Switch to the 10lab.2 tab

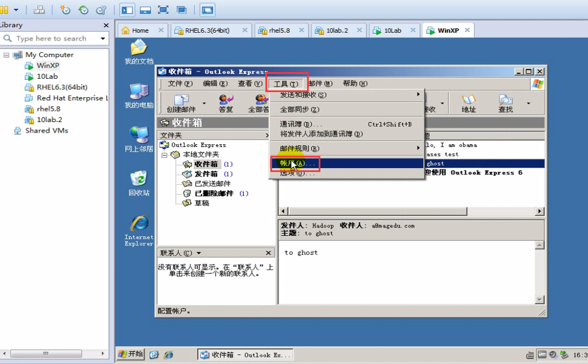336,31
